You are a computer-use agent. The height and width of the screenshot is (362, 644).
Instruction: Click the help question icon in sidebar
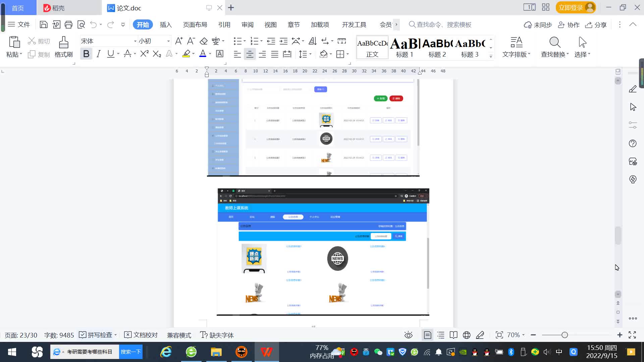[x=633, y=143]
